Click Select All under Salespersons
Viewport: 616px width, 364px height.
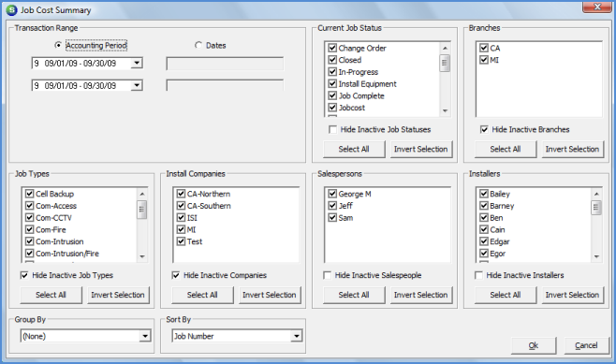(x=354, y=295)
